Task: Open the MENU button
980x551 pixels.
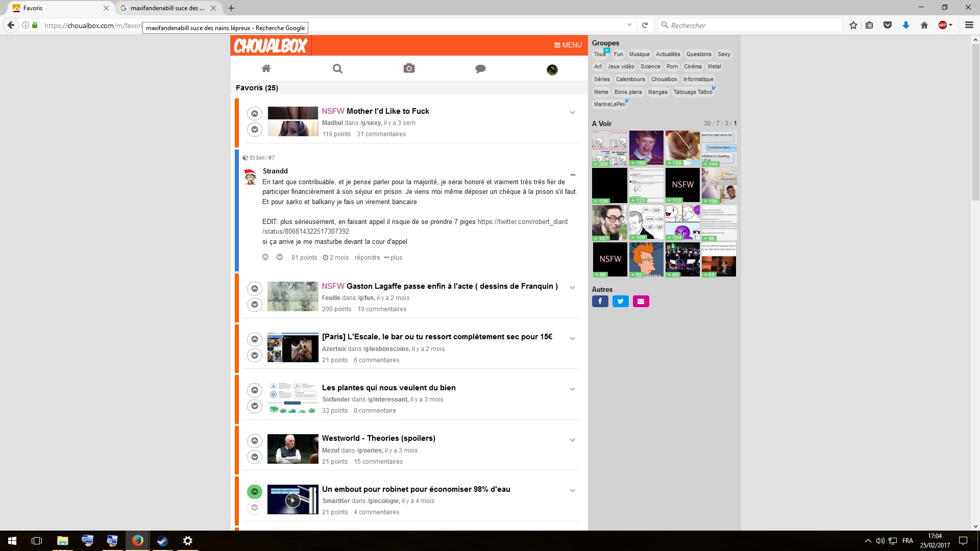Action: (568, 45)
